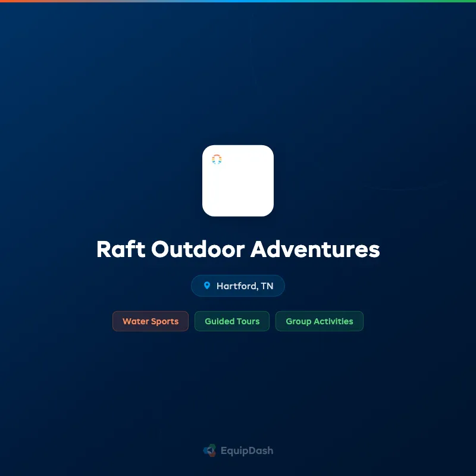Click the EquipDash wordmark at the bottom
Screen dimensions: 476x476
point(246,450)
